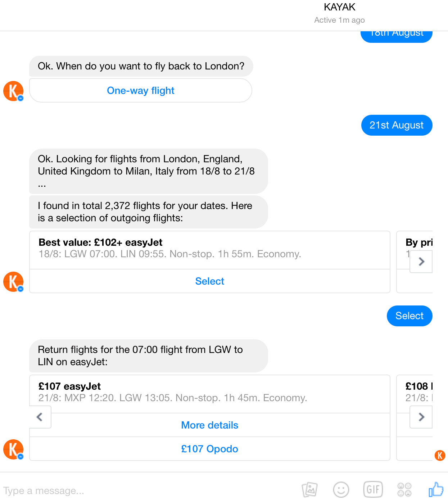Click the KAYAK avatar next to the flight card
Image resolution: width=448 pixels, height=503 pixels.
(x=13, y=281)
